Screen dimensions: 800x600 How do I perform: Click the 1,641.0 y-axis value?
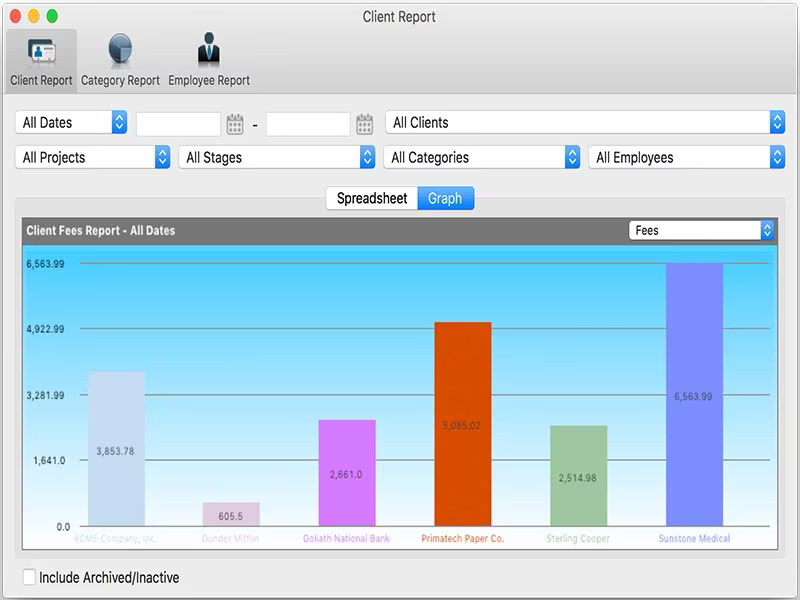[x=49, y=461]
